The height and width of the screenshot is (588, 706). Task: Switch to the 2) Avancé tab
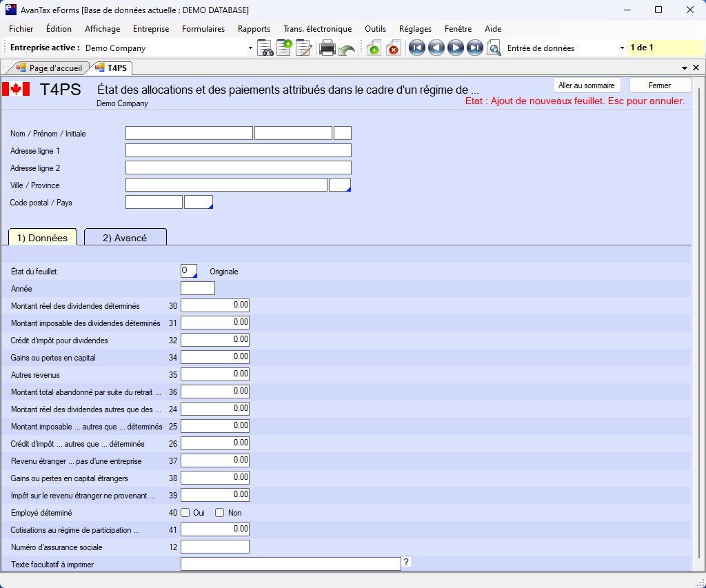[125, 238]
